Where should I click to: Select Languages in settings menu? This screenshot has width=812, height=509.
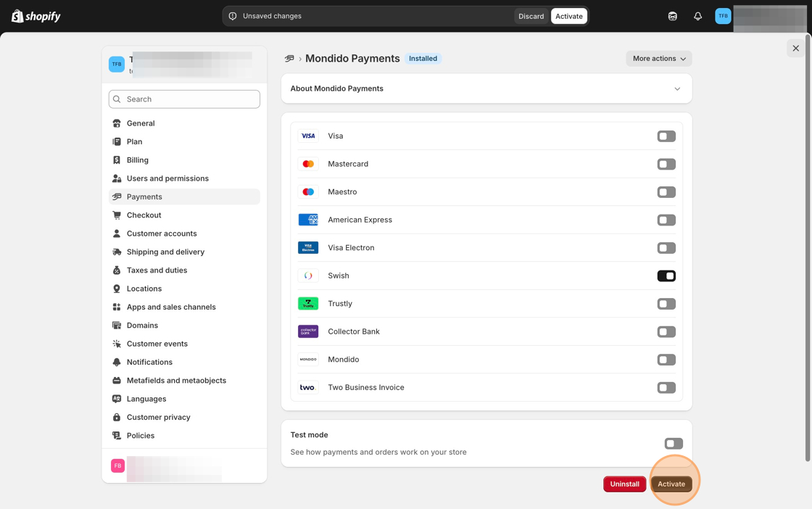coord(184,399)
